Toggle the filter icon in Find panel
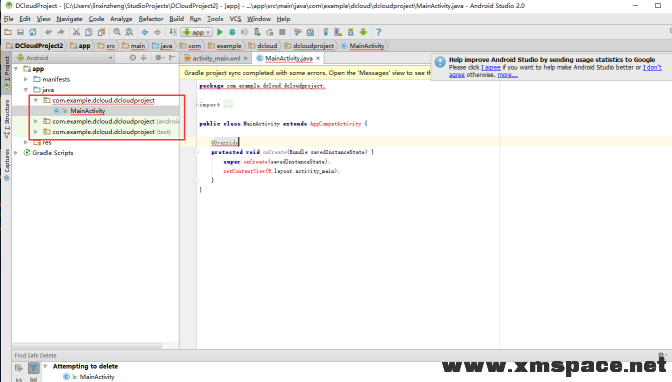The height and width of the screenshot is (382, 672). 33,368
